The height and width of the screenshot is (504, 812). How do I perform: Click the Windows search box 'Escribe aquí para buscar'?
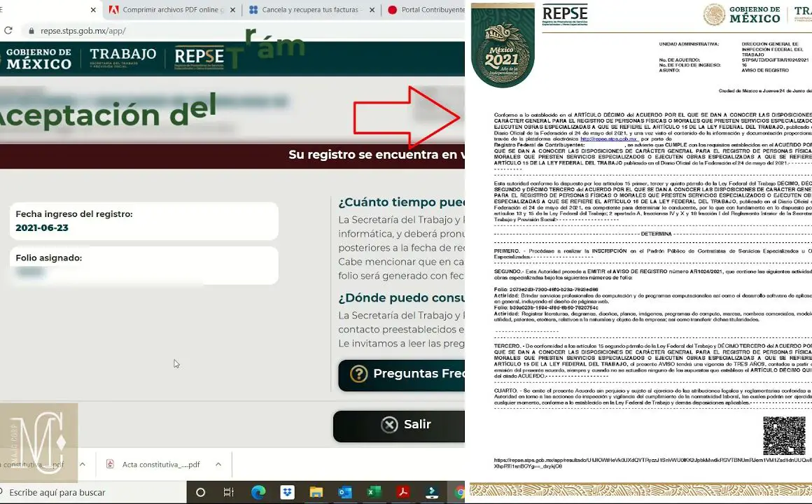point(93,493)
